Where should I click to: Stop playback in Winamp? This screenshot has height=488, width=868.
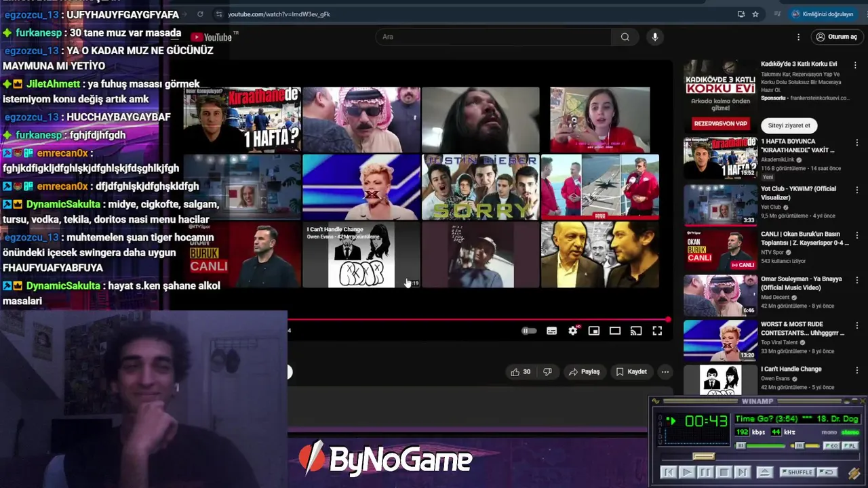point(724,472)
